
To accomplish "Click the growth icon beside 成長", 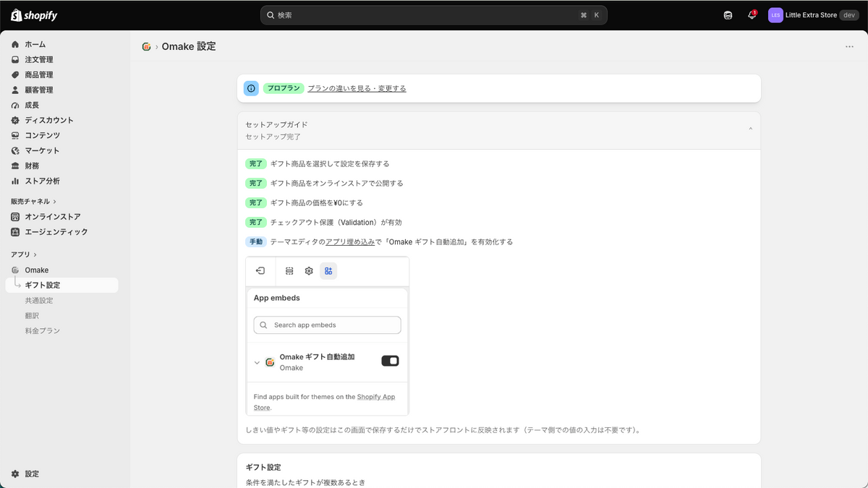I will [x=15, y=105].
